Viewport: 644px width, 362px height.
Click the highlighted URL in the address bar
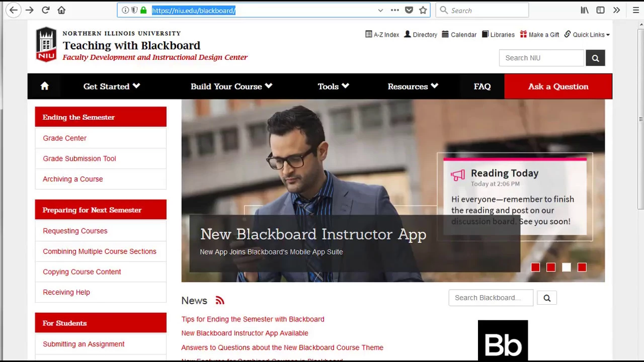194,11
